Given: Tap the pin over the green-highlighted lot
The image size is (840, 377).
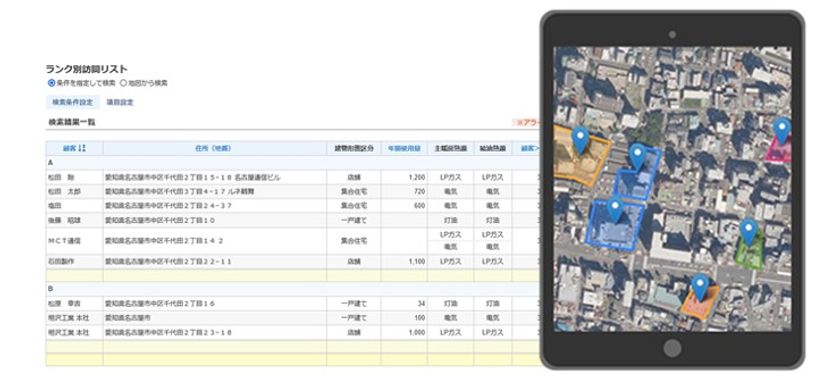Looking at the screenshot, I should [x=748, y=231].
